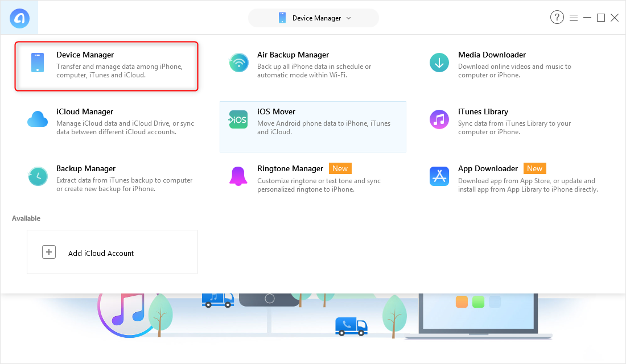Click the App Downloader description text
Viewport: 626px width, 364px height.
[x=528, y=185]
